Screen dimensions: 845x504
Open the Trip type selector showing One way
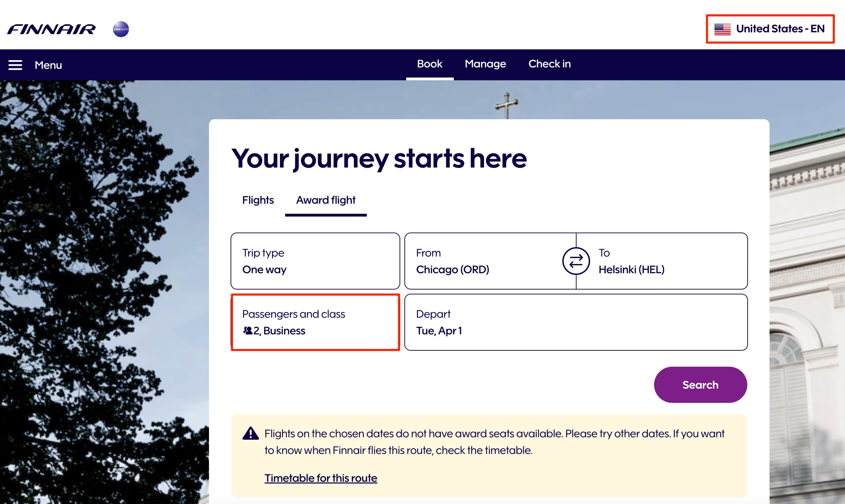(315, 261)
